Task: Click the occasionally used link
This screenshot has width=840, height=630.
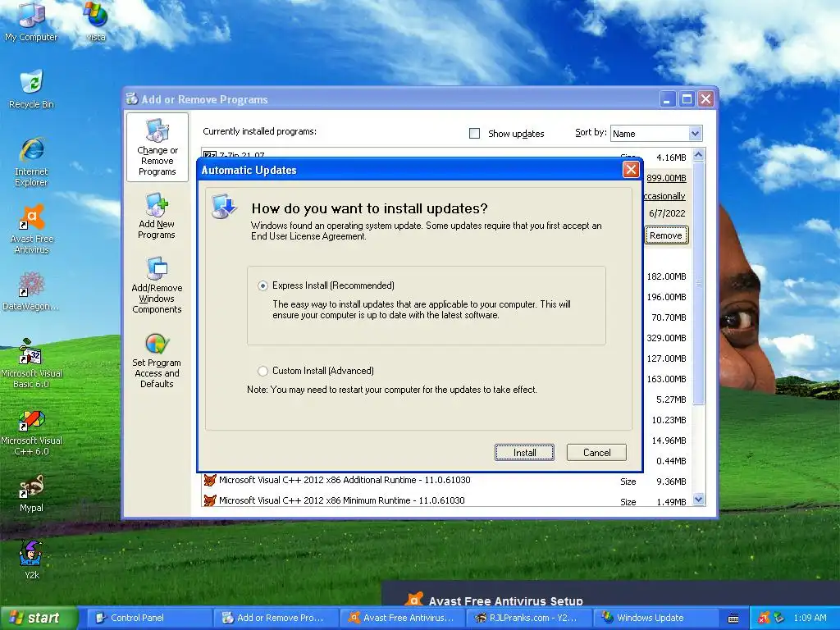Action: 664,196
